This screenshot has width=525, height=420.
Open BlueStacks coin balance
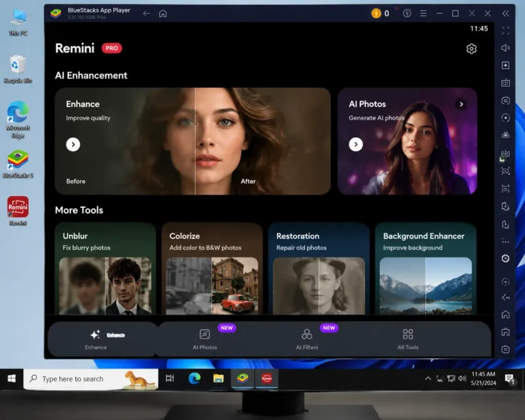pyautogui.click(x=380, y=14)
